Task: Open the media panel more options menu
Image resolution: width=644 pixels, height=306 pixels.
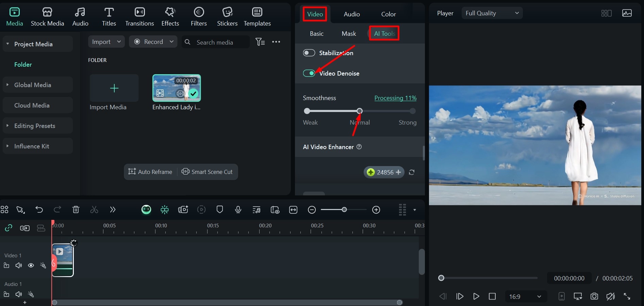Action: (276, 42)
